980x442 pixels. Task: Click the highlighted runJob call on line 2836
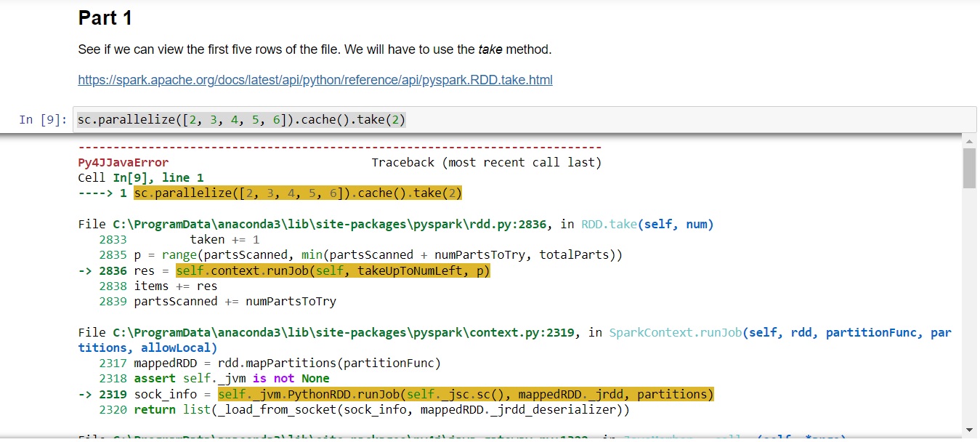pos(333,270)
